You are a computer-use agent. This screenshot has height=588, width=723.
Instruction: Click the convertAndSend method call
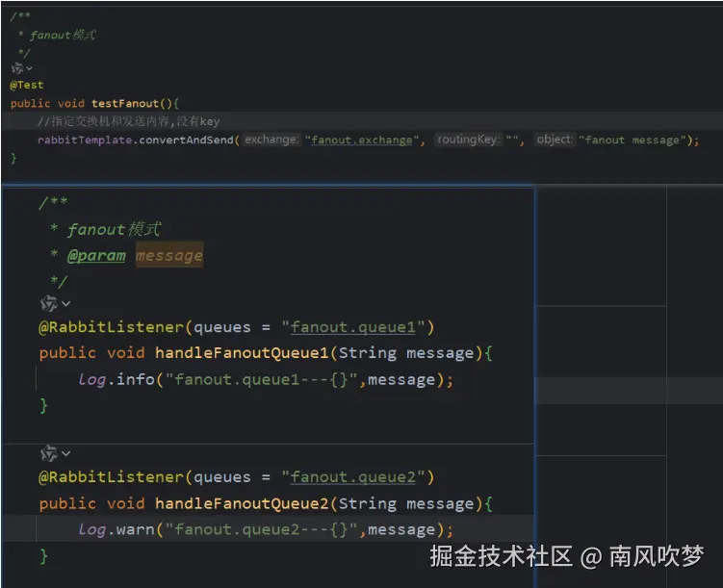click(x=186, y=141)
